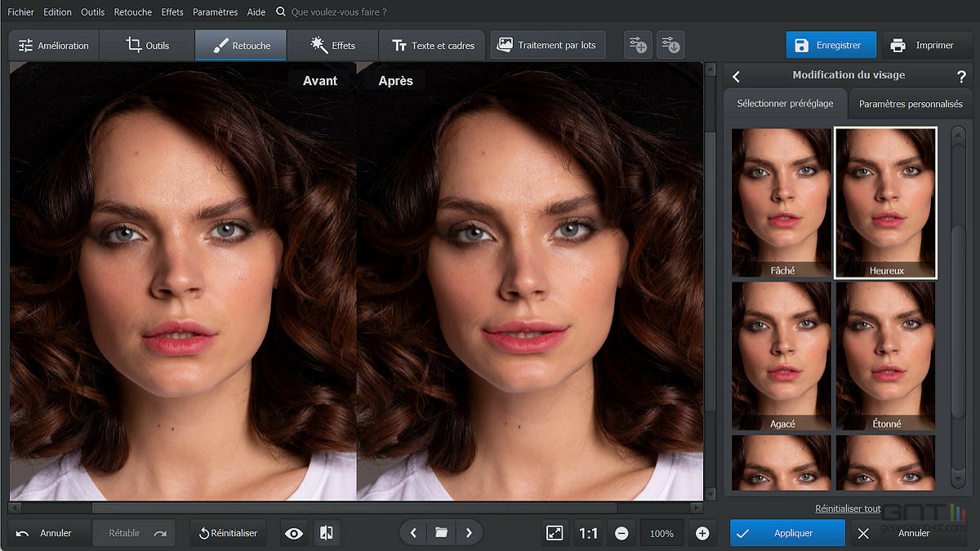Switch to the Retouche toolbar tab

(241, 46)
